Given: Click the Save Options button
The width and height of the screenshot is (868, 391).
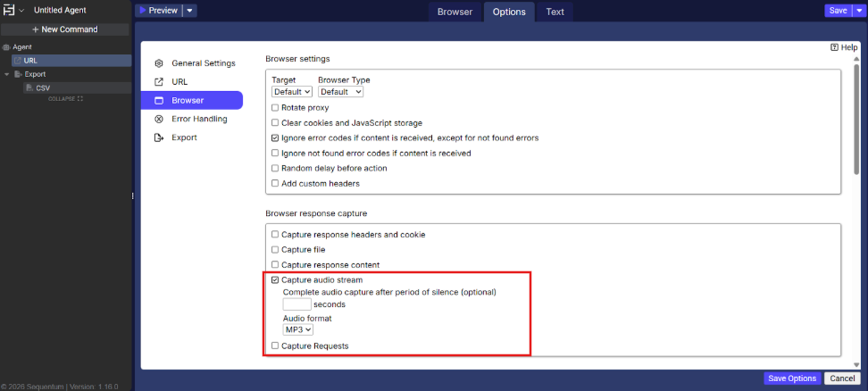Looking at the screenshot, I should click(792, 379).
